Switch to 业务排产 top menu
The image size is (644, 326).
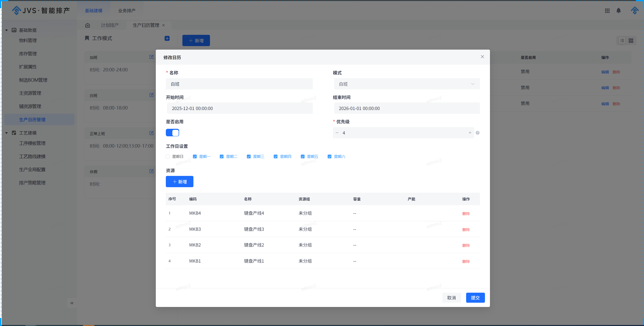click(127, 11)
